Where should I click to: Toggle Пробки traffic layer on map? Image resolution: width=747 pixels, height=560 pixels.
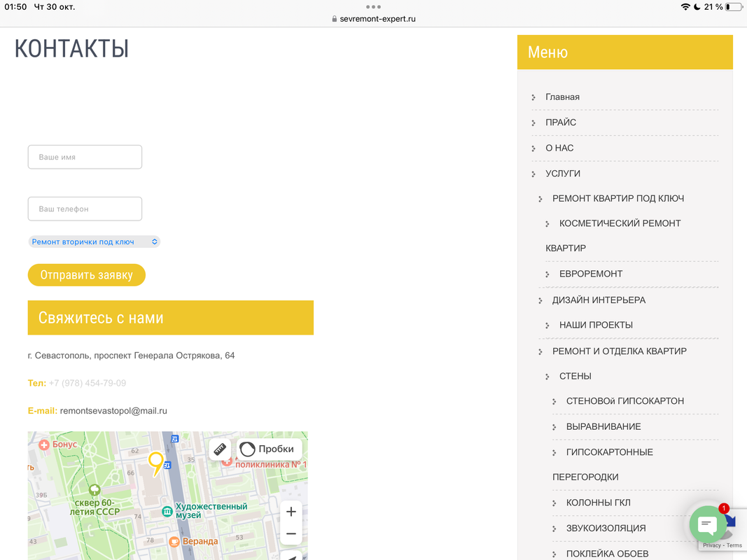(269, 449)
